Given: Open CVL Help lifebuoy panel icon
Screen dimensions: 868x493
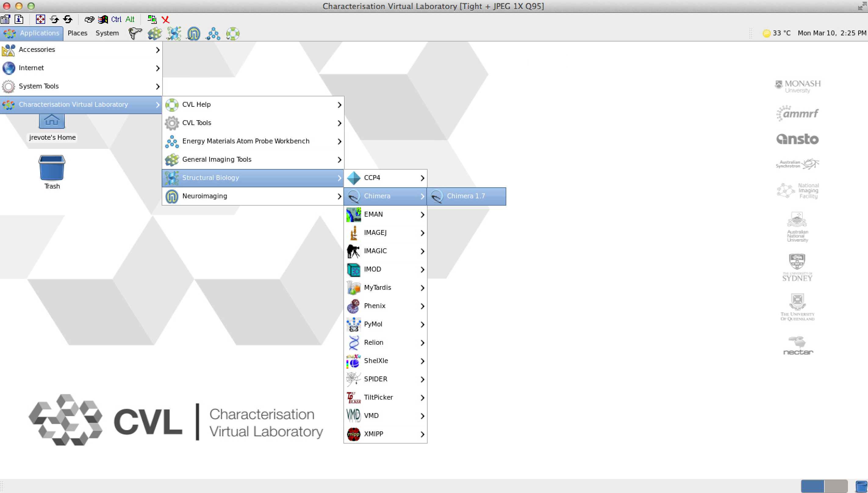Looking at the screenshot, I should tap(233, 34).
